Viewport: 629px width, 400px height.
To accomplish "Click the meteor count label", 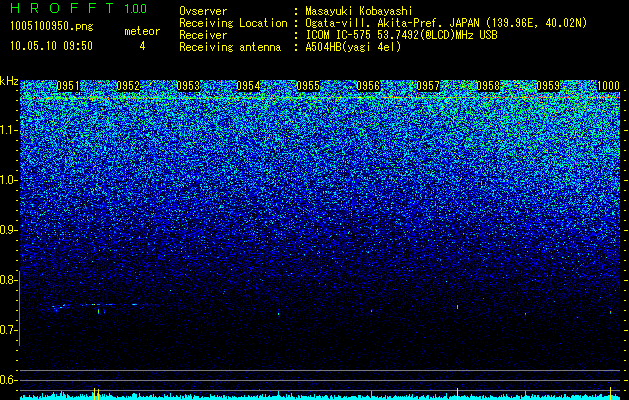I will pos(142,31).
